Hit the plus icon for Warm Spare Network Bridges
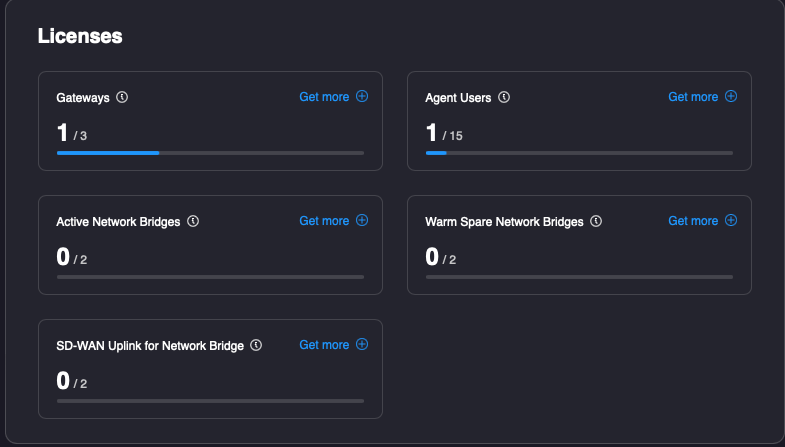785x447 pixels. (731, 221)
